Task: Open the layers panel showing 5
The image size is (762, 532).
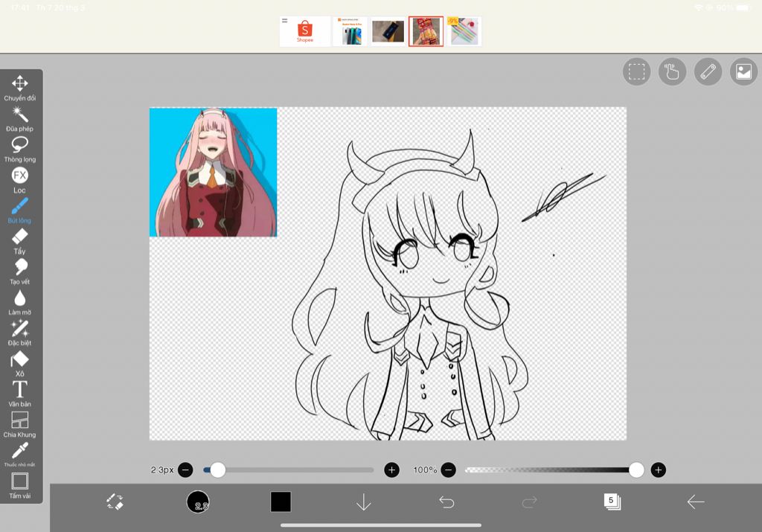Action: [612, 501]
